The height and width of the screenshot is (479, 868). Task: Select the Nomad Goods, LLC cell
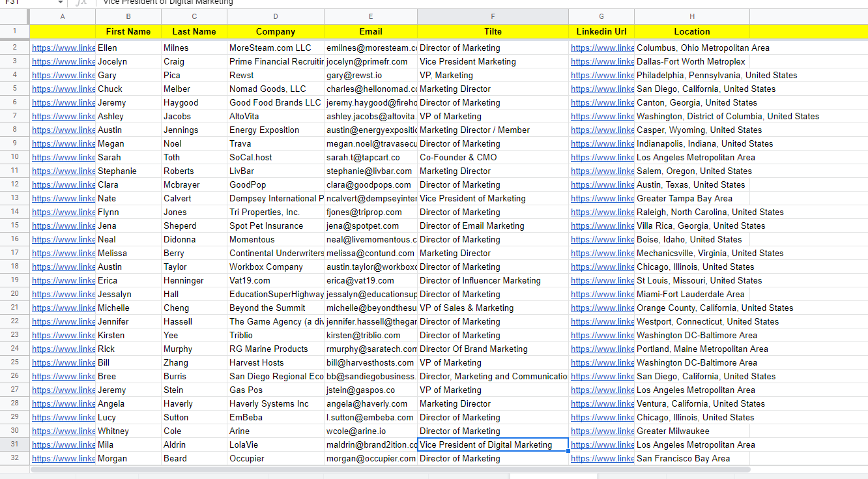(276, 89)
